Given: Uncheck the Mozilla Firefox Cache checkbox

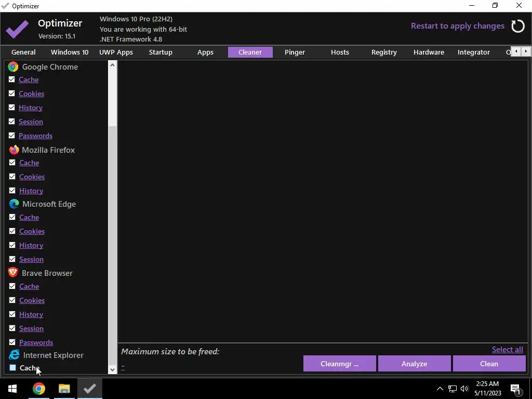Looking at the screenshot, I should click(12, 163).
